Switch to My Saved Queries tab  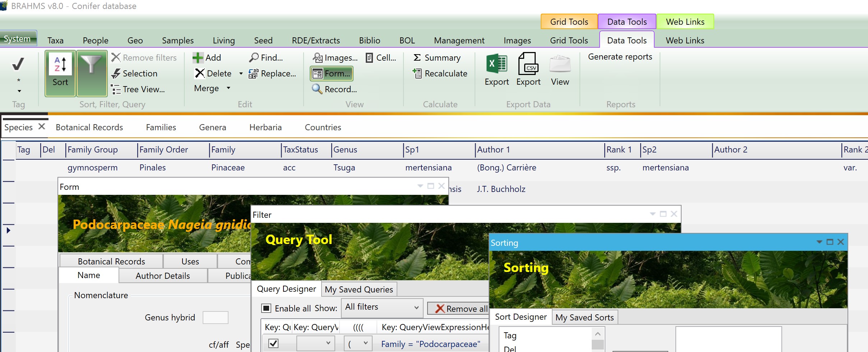click(359, 289)
